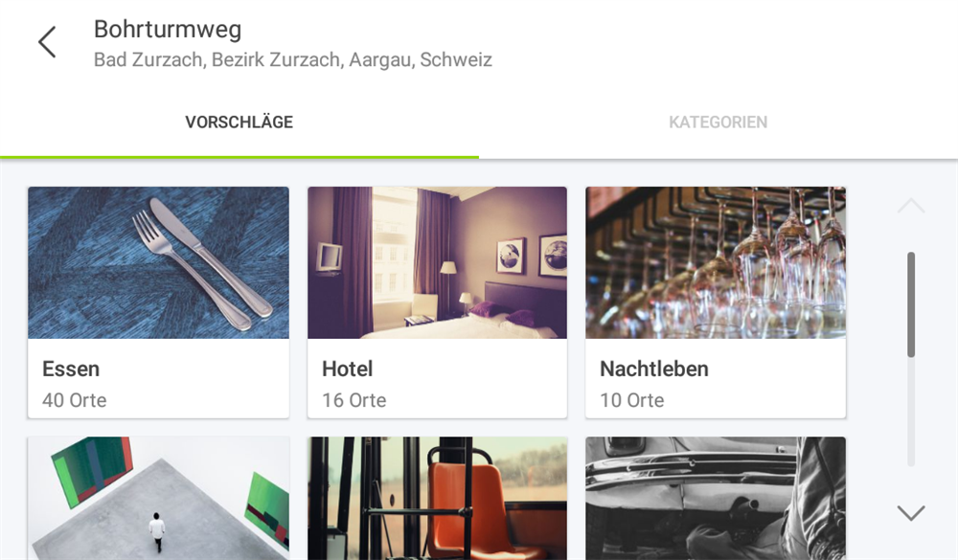Viewport: 958px width, 560px height.
Task: Click the scroll-up chevron arrow
Action: pos(910,205)
